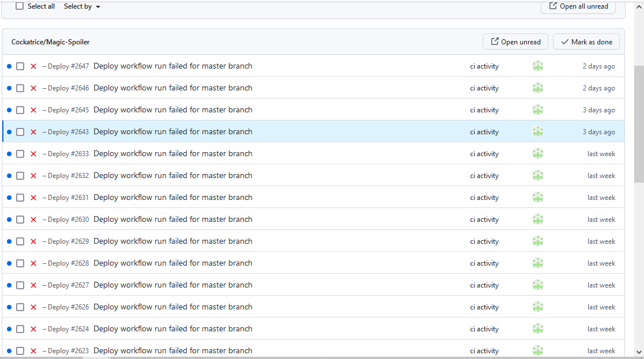Tick the checkbox on Deploy #2632 row
The height and width of the screenshot is (359, 644).
tap(20, 175)
